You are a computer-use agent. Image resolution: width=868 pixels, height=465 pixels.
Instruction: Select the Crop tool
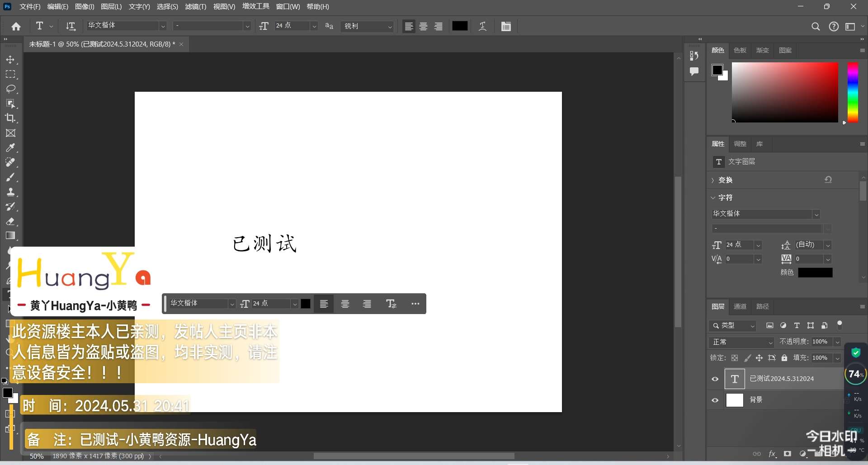coord(10,118)
